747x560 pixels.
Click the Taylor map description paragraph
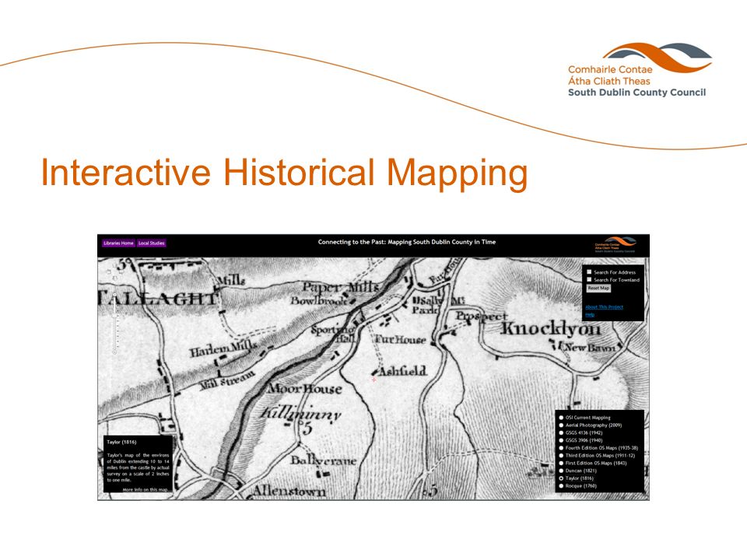coord(138,467)
